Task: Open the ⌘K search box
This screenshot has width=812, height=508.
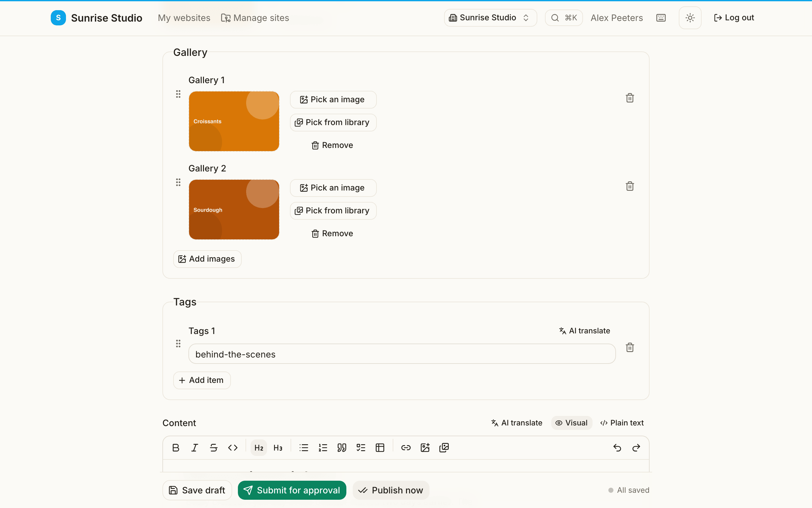Action: click(x=564, y=18)
